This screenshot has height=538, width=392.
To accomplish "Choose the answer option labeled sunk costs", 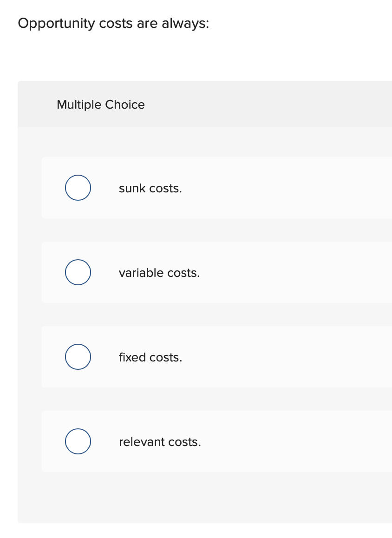I will click(x=186, y=188).
